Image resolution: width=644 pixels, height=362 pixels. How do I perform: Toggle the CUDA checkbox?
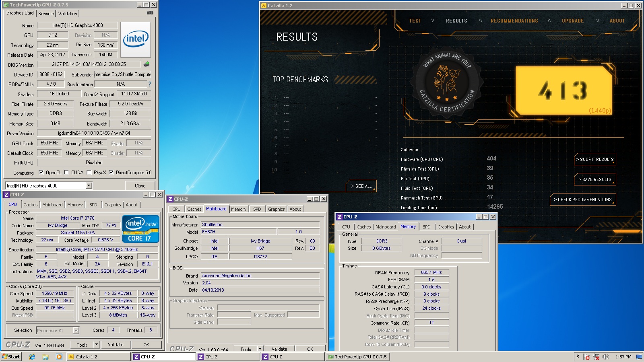66,173
